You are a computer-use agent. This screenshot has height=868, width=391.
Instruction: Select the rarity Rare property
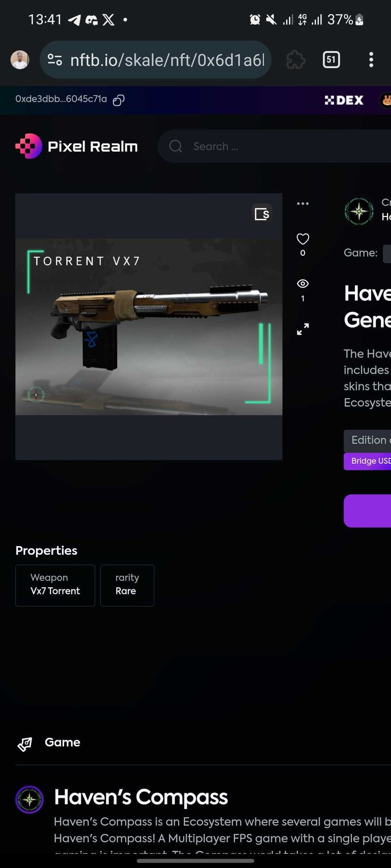(x=127, y=585)
